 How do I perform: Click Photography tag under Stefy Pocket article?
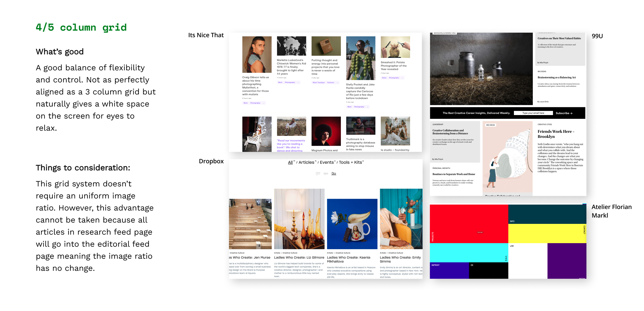(359, 107)
